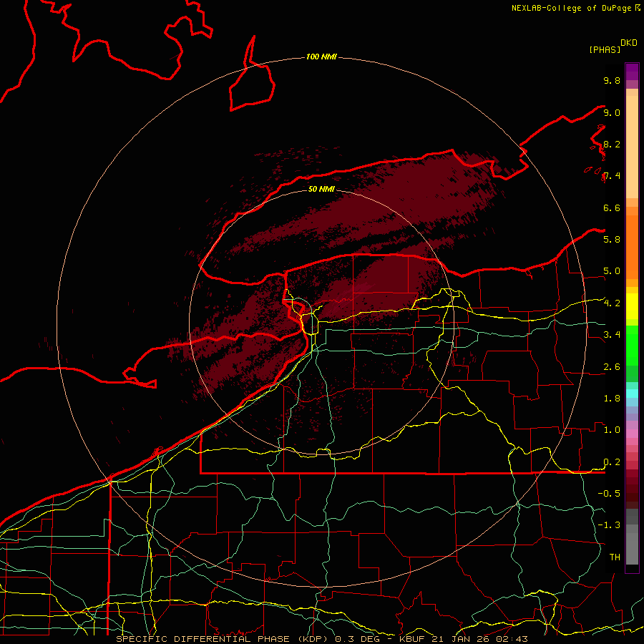This screenshot has width=644, height=644.
Task: Click the -1.3 value on the scale
Action: click(609, 525)
